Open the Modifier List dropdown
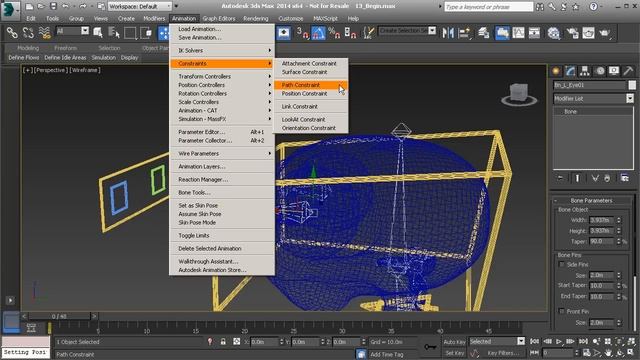640x360 pixels. (x=593, y=98)
